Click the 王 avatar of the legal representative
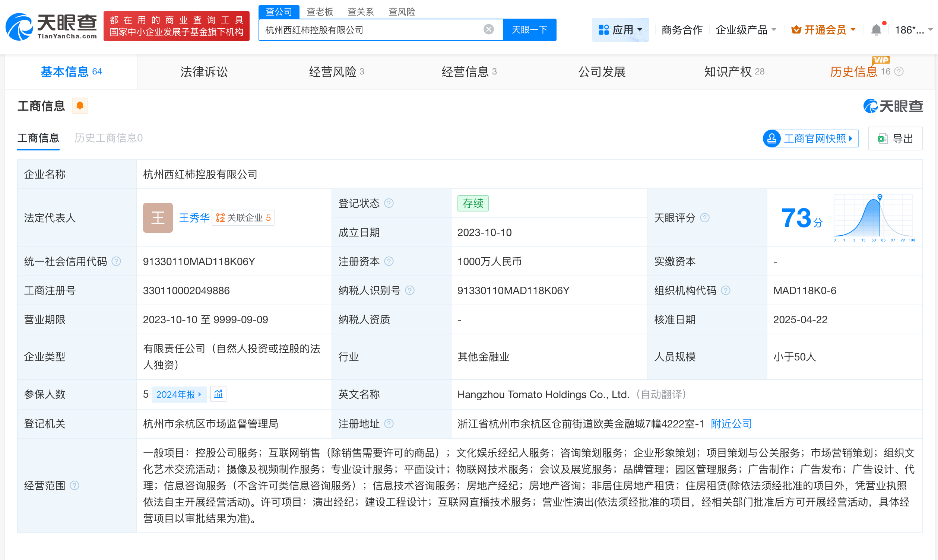Image resolution: width=938 pixels, height=560 pixels. pyautogui.click(x=158, y=218)
